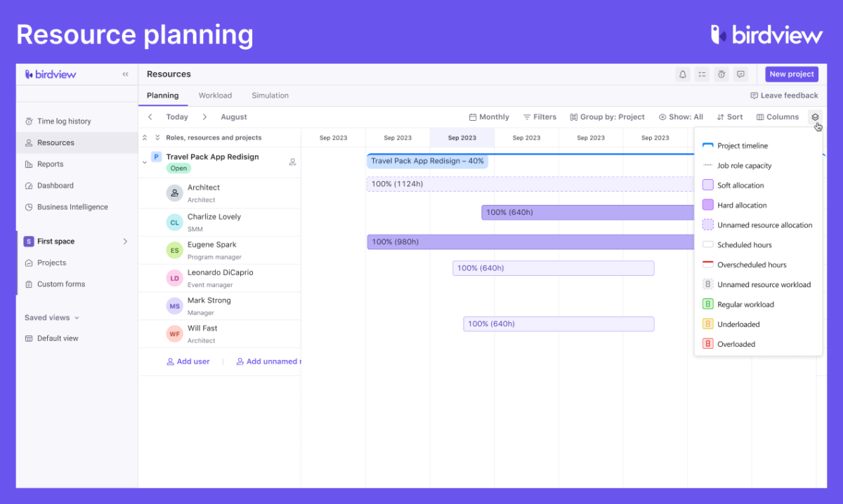
Task: Collapse all rows double-up arrow
Action: [145, 138]
